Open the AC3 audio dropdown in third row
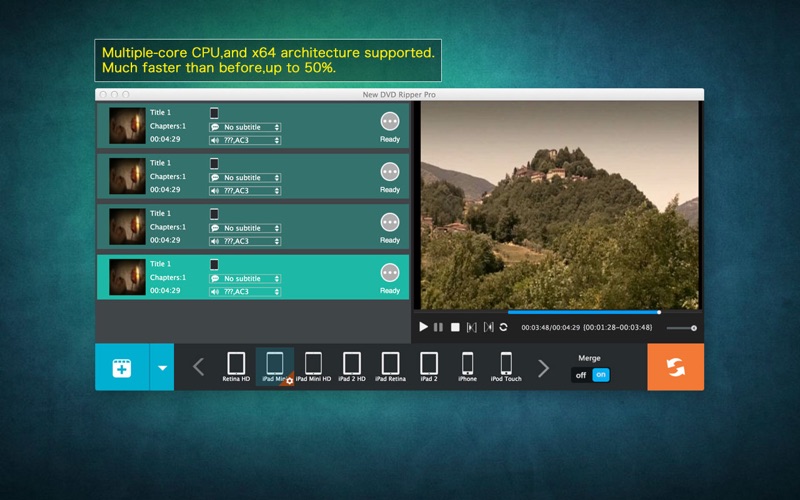 (x=245, y=241)
